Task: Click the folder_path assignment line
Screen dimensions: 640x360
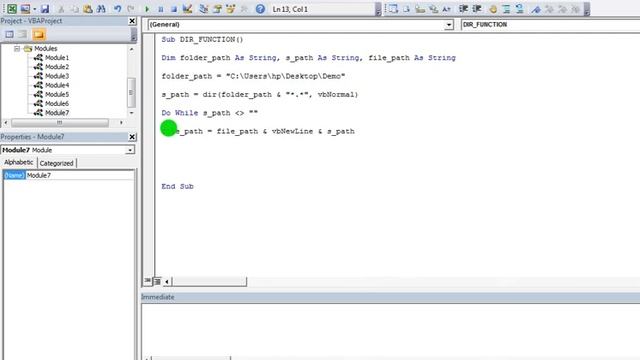Action: [x=253, y=76]
